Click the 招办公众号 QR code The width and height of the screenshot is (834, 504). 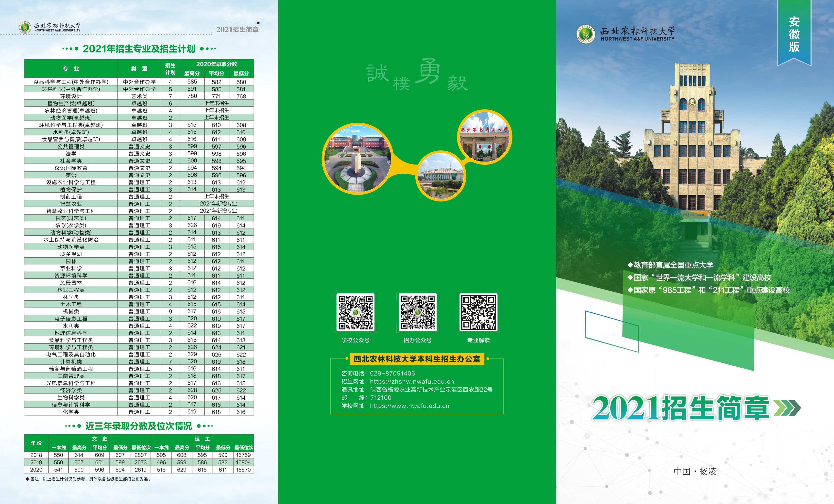[417, 312]
